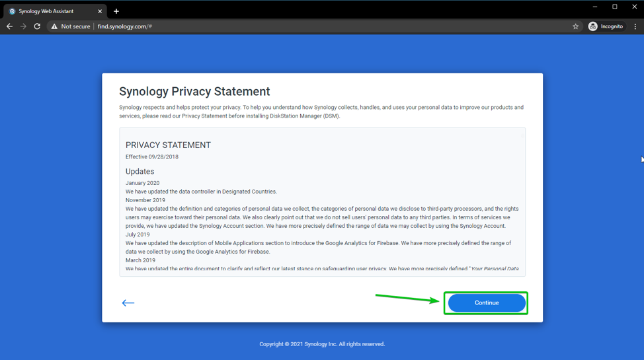
Task: Click the browser forward navigation arrow
Action: [23, 26]
